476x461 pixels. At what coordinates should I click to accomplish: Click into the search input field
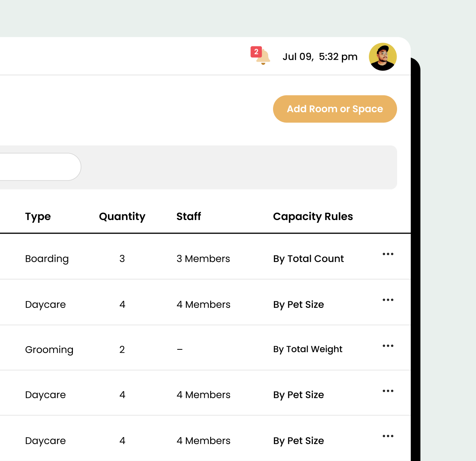40,167
